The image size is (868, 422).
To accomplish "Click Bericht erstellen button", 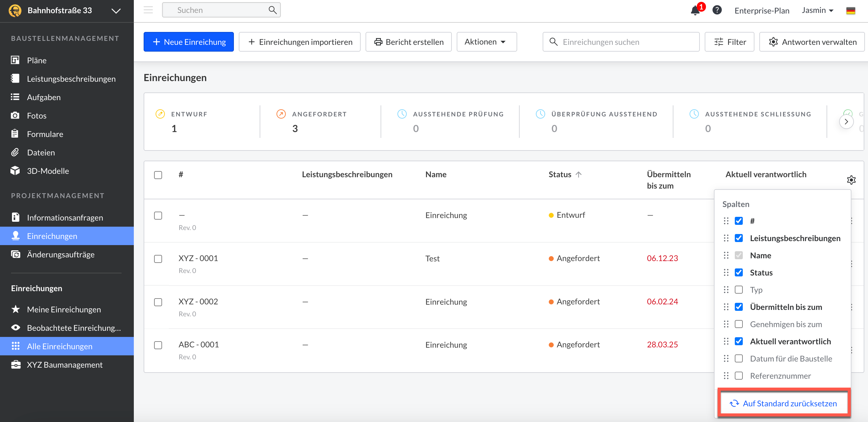I will (409, 42).
